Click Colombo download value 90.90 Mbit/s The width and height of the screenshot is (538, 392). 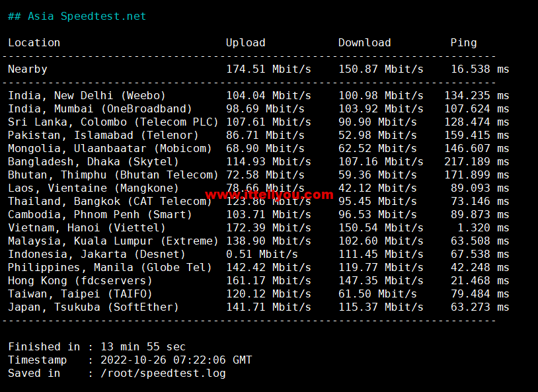[377, 122]
